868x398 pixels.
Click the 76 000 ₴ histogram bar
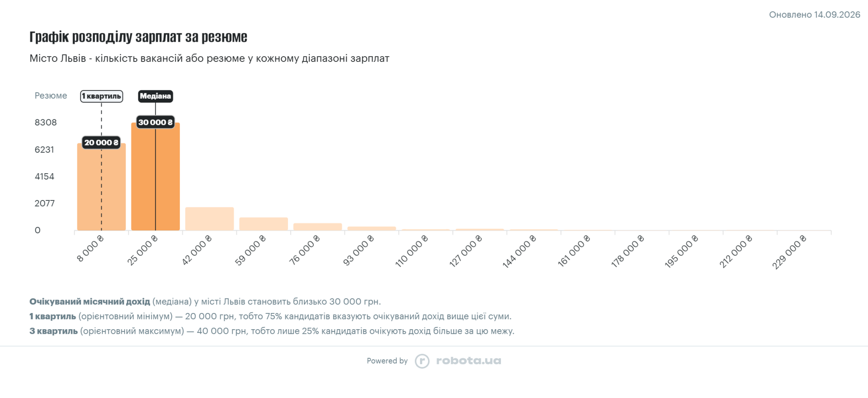coord(317,227)
